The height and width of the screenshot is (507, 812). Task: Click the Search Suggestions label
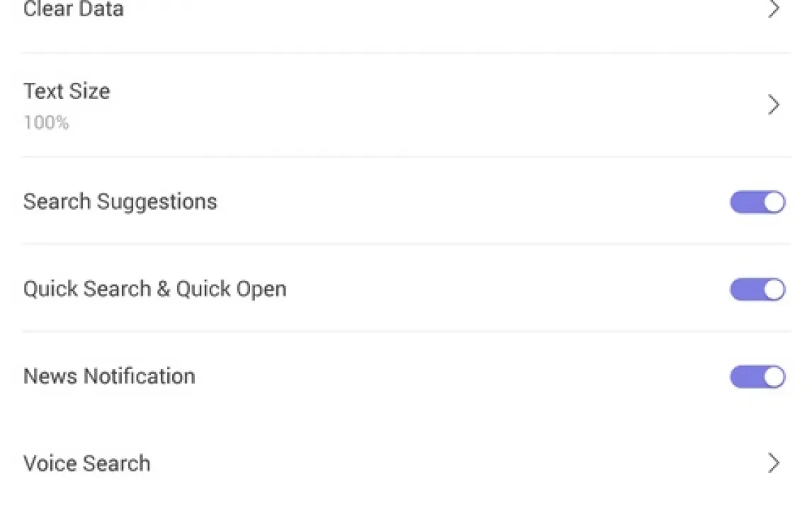pos(120,202)
